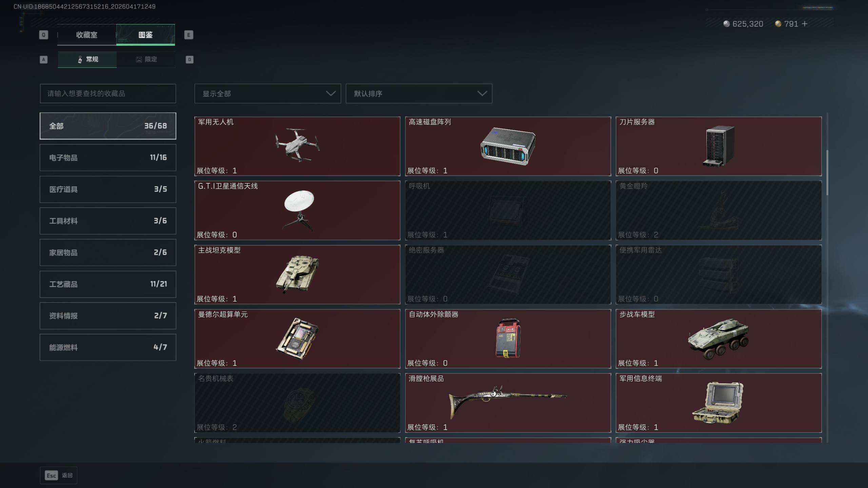This screenshot has width=868, height=488.
Task: Toggle to the 常规 regular category
Action: click(87, 60)
